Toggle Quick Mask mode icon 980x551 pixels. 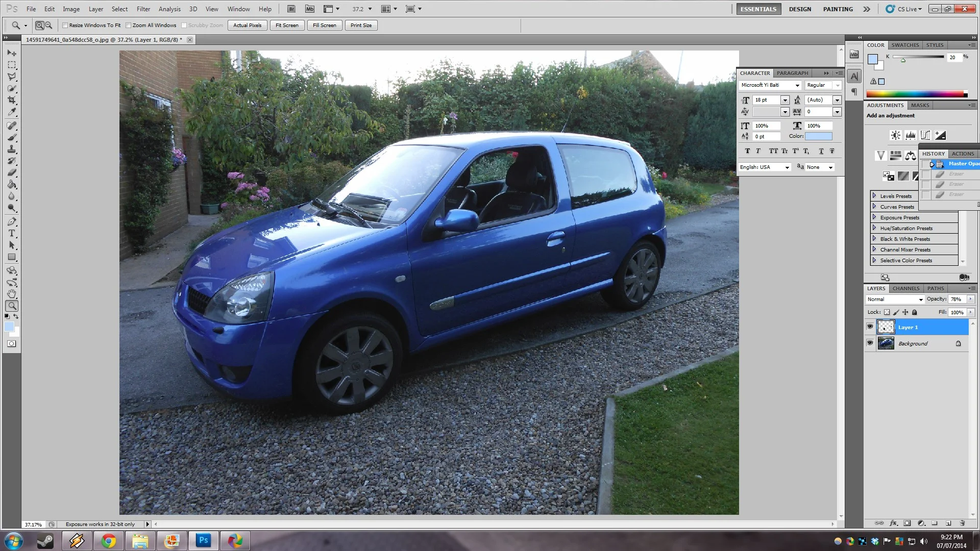coord(11,344)
